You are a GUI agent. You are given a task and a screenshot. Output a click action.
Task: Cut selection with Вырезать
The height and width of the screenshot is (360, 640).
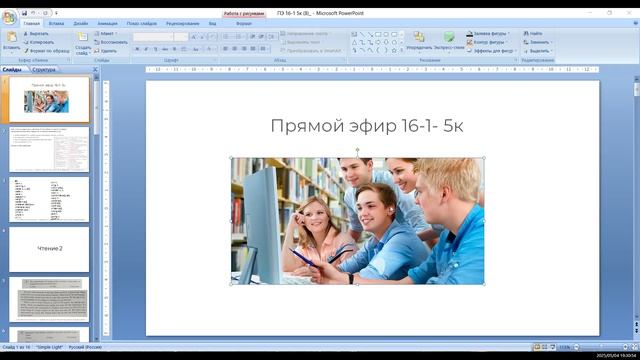click(x=36, y=33)
